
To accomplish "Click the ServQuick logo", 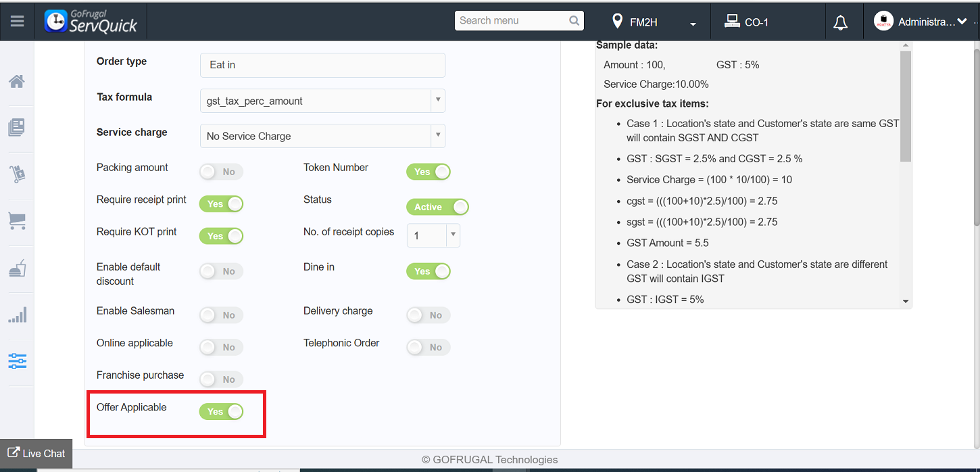I will point(91,21).
